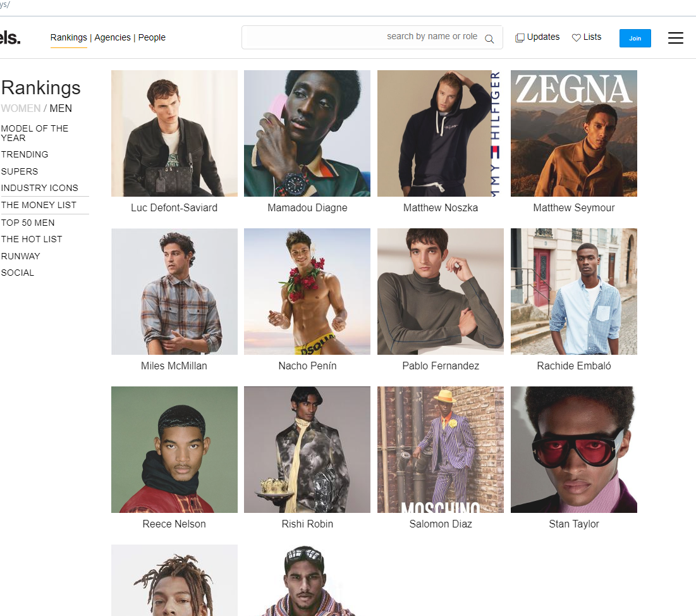This screenshot has width=696, height=616.
Task: Click the Nacho Penín name link
Action: (307, 366)
